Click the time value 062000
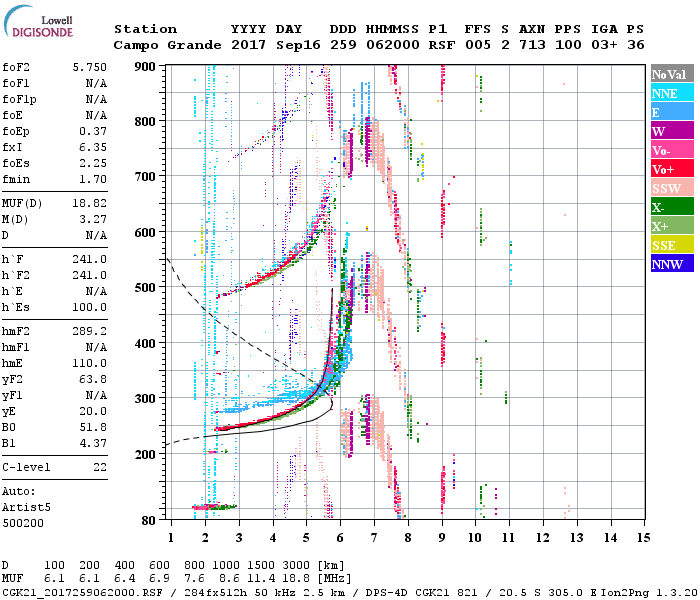This screenshot has width=700, height=600. tap(393, 46)
